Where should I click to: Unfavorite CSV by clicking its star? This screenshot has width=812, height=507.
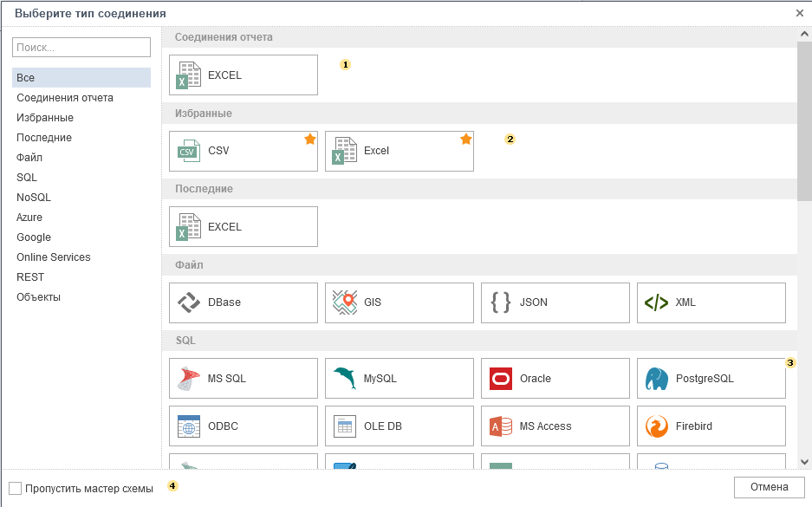point(310,139)
